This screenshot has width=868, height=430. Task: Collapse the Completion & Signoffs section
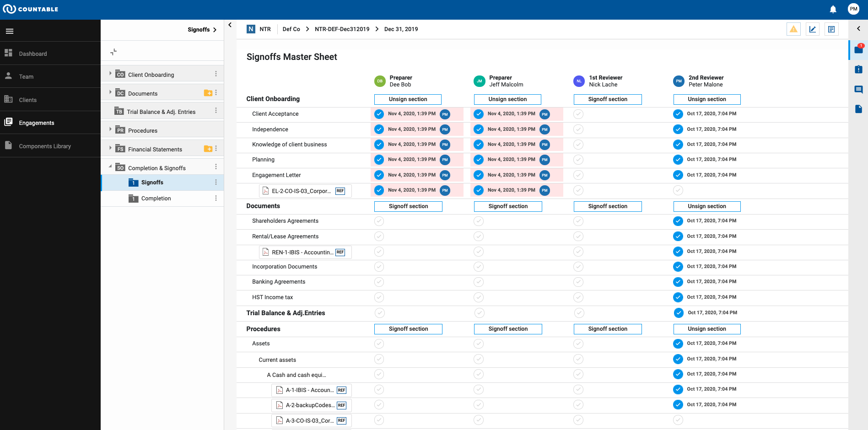pyautogui.click(x=110, y=167)
